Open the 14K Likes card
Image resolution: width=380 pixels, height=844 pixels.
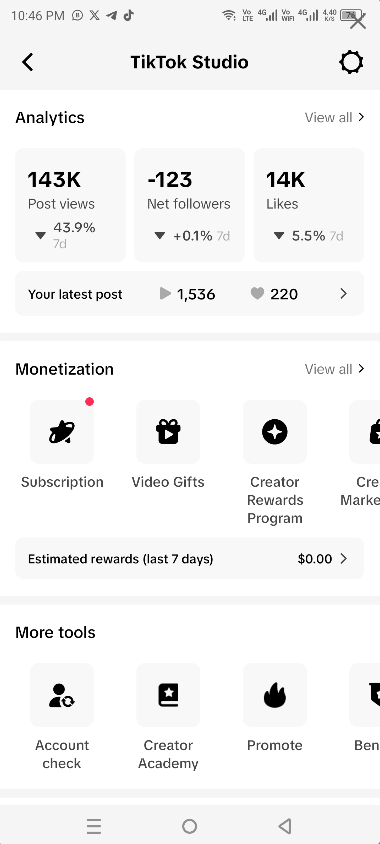click(309, 205)
